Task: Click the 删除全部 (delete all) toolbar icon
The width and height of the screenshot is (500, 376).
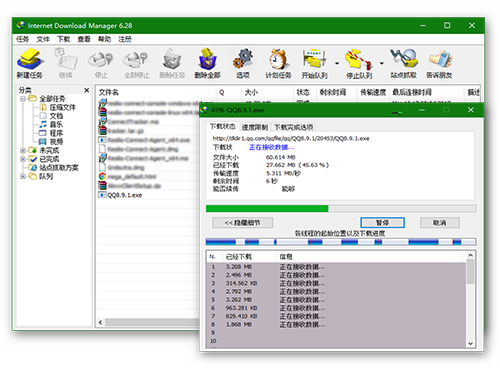Action: point(208,63)
